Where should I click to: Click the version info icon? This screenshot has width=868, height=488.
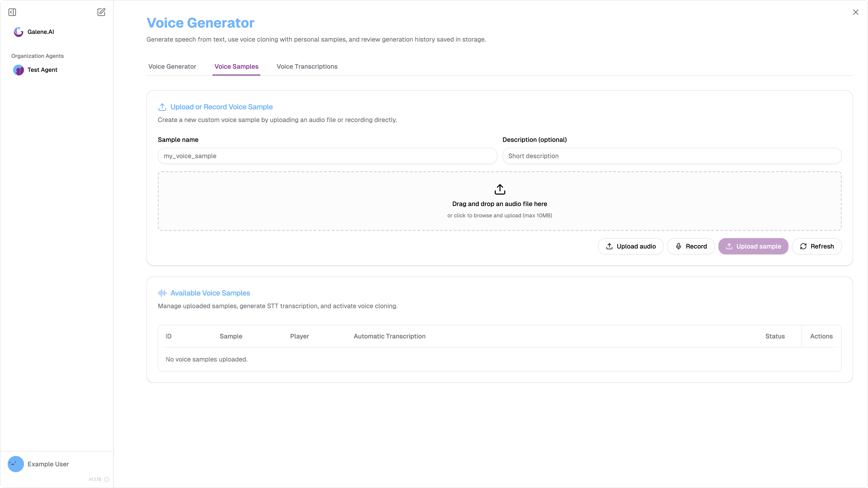(x=107, y=479)
